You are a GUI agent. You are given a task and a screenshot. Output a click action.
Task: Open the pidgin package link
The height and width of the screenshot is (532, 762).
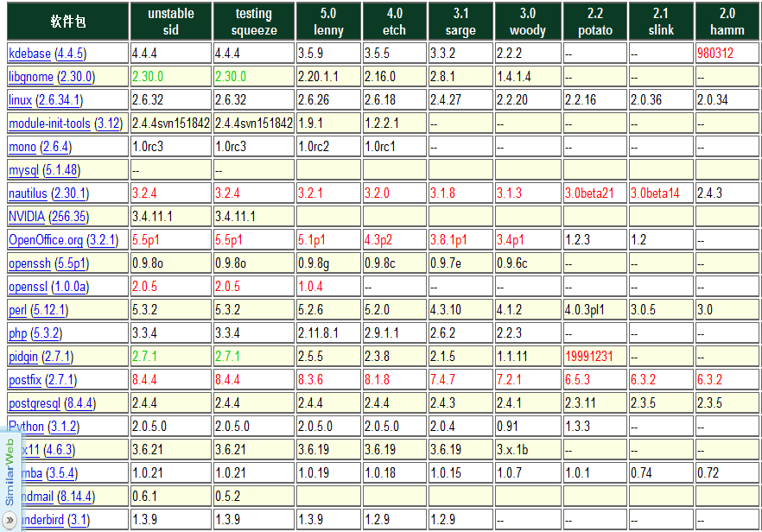click(x=23, y=357)
